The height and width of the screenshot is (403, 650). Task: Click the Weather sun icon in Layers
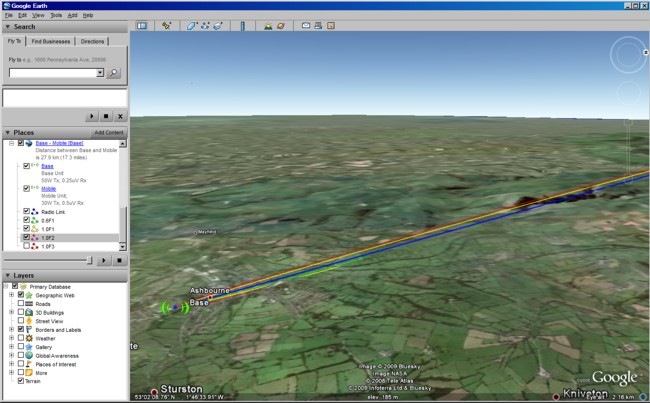point(29,338)
